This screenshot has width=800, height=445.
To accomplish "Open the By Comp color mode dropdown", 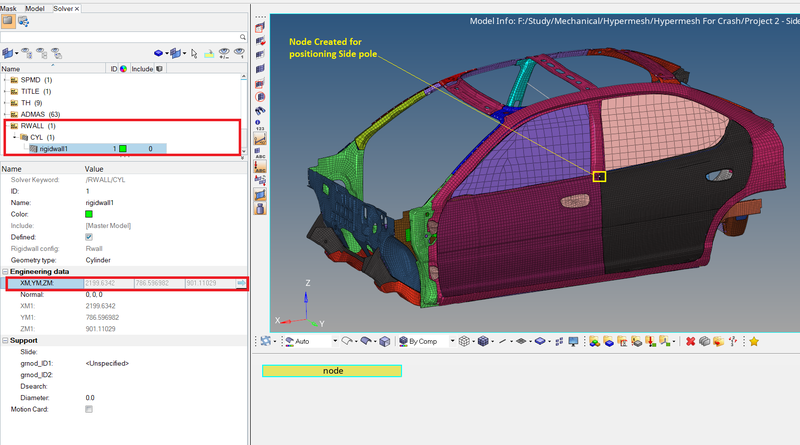I will point(450,341).
